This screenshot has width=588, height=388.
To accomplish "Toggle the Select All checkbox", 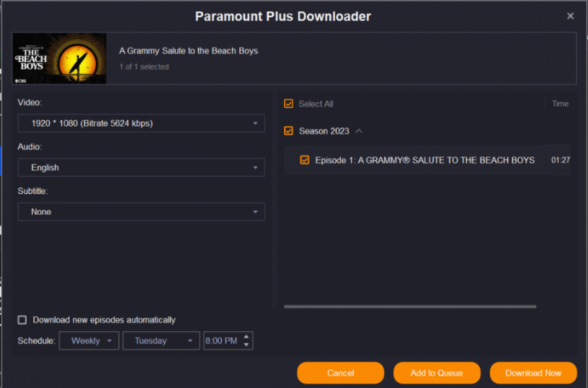I will pos(288,104).
